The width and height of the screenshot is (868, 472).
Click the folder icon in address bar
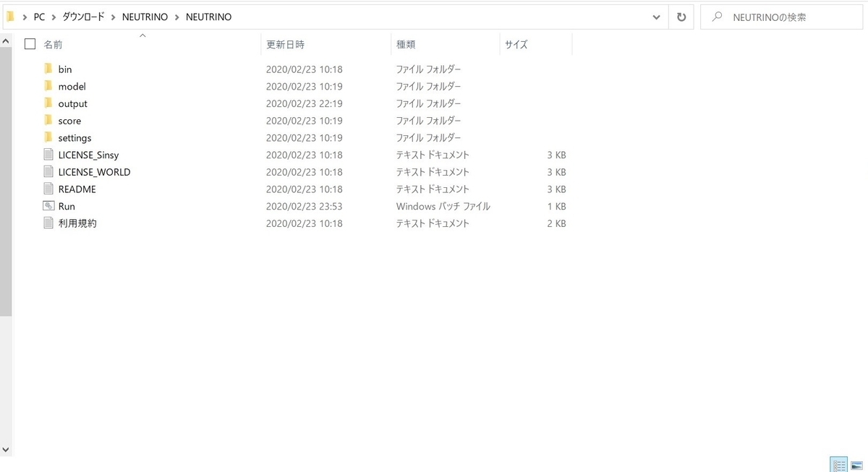click(x=9, y=17)
